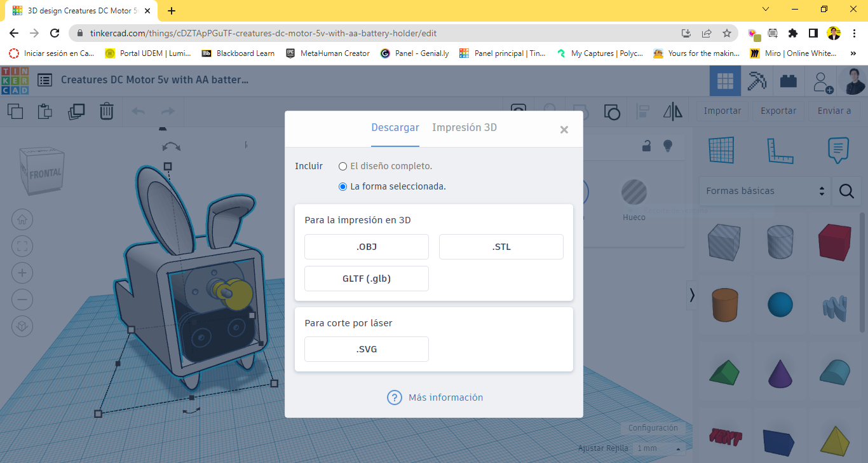This screenshot has height=463, width=868.
Task: Open the Bricks mode icon
Action: [789, 81]
